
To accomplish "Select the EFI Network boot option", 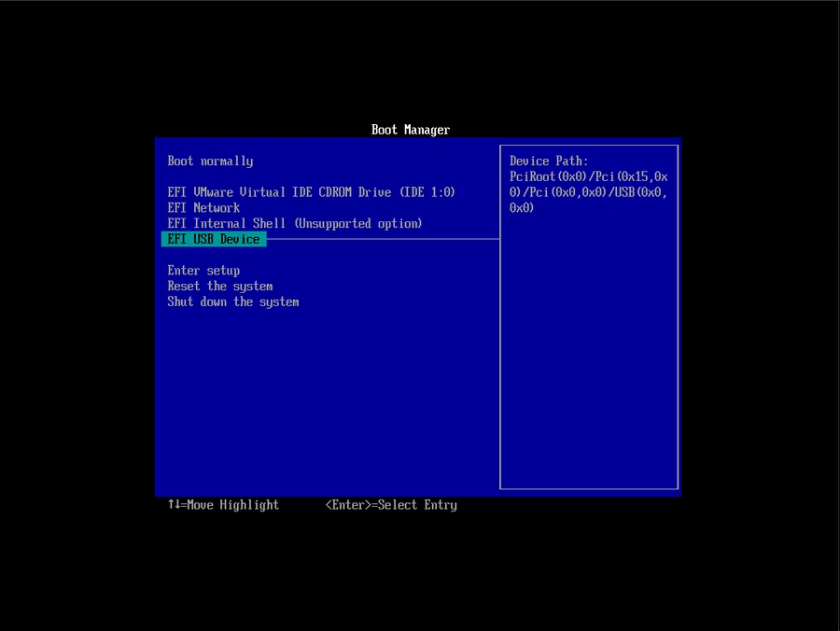I will [x=203, y=208].
